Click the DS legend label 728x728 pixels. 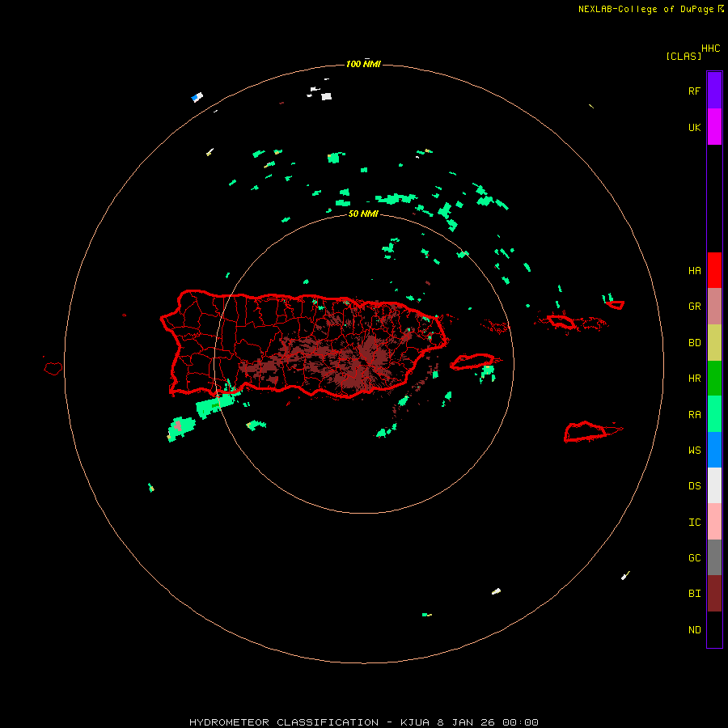point(694,485)
